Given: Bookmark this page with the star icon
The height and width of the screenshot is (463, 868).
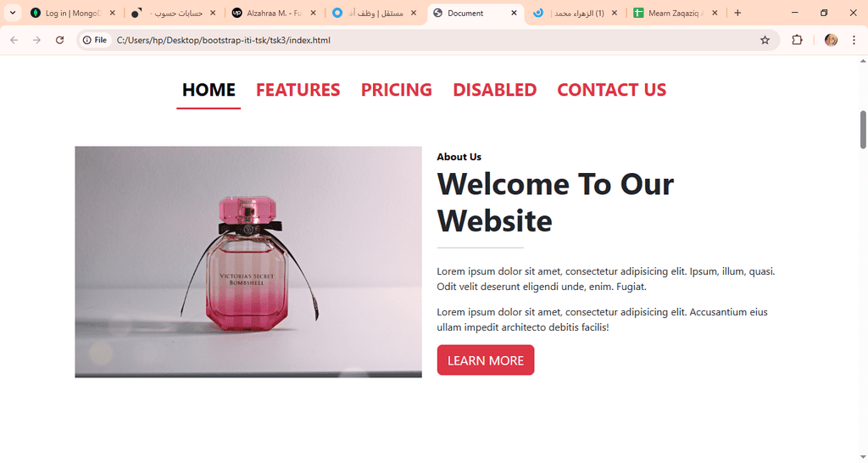Looking at the screenshot, I should [x=765, y=40].
